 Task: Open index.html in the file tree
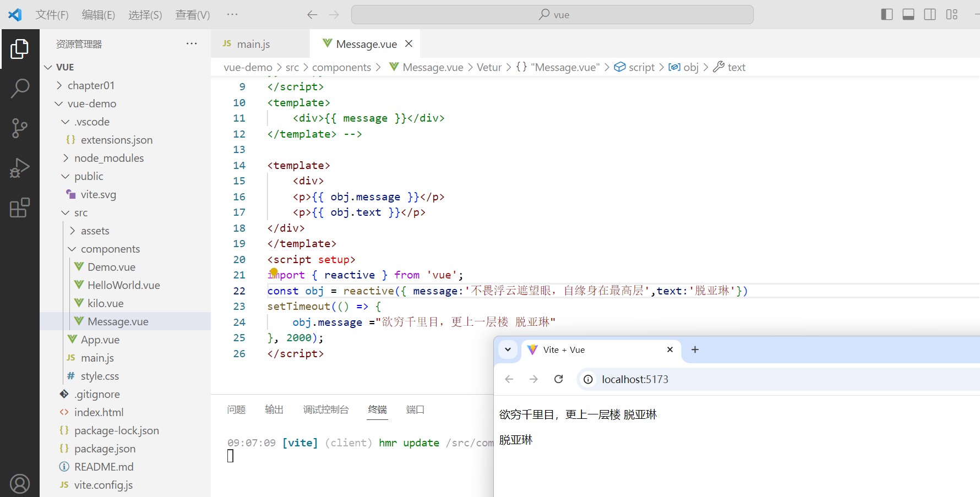(x=125, y=412)
